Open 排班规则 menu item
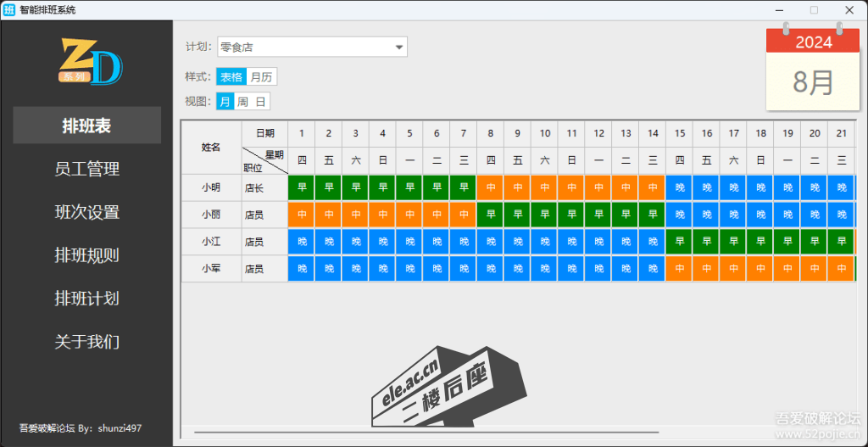This screenshot has width=868, height=447. [x=86, y=255]
